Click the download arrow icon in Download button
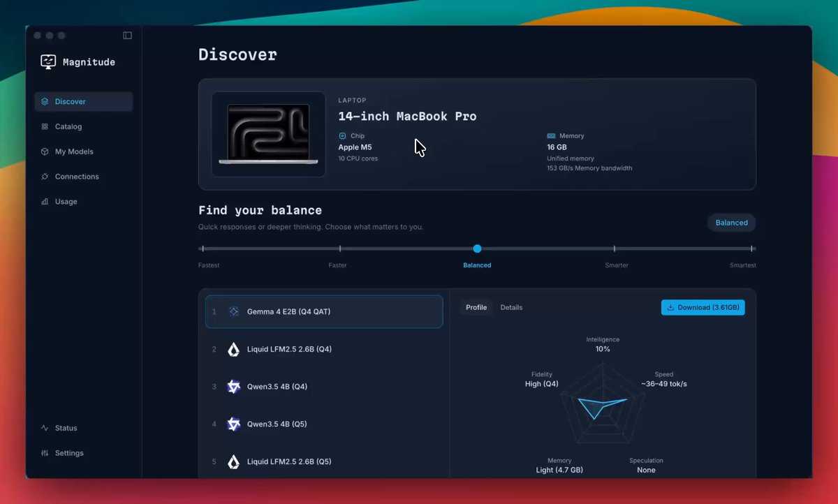Image resolution: width=838 pixels, height=504 pixels. 671,308
